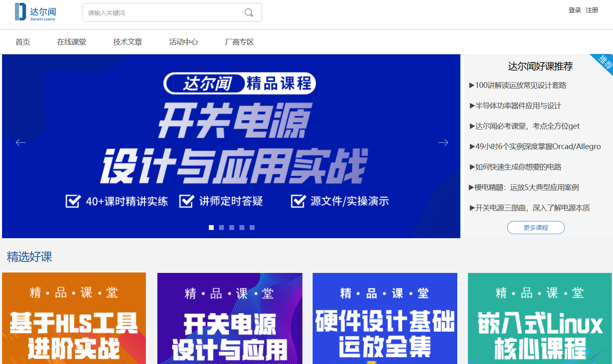Screen dimensions: 613x364
Task: Open the 技术文章 menu item
Action: [128, 42]
